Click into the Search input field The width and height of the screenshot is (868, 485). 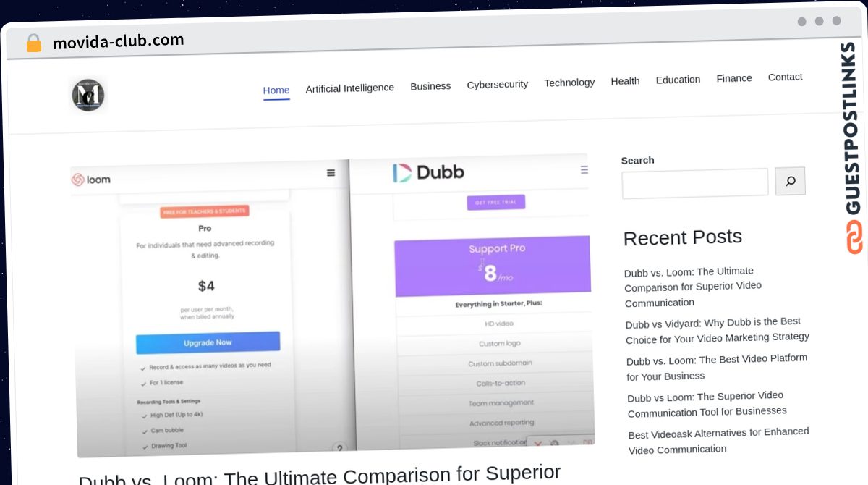(695, 183)
